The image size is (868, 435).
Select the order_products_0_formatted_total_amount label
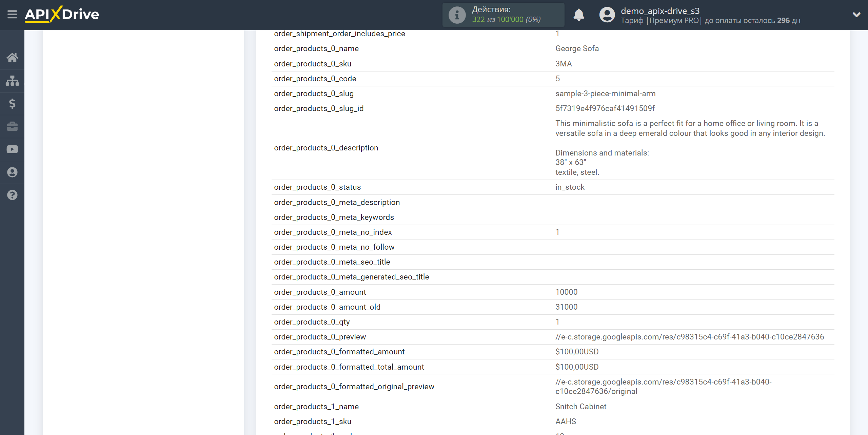349,367
